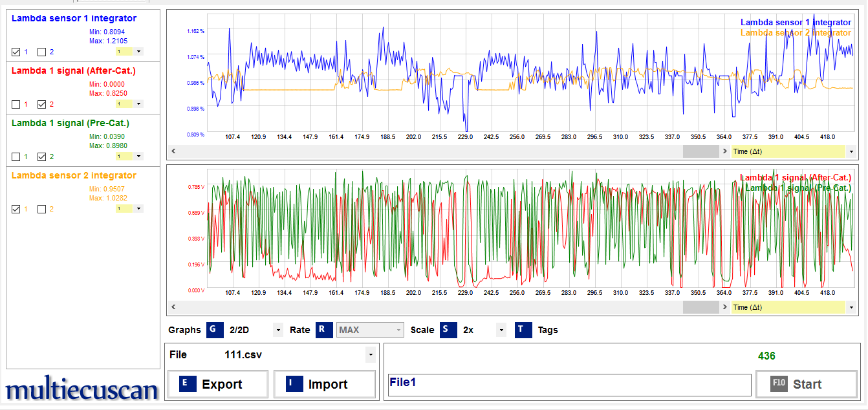Click the Lambda sensor 1 integrator legend in the upper graph
Image resolution: width=868 pixels, height=410 pixels.
(x=796, y=23)
